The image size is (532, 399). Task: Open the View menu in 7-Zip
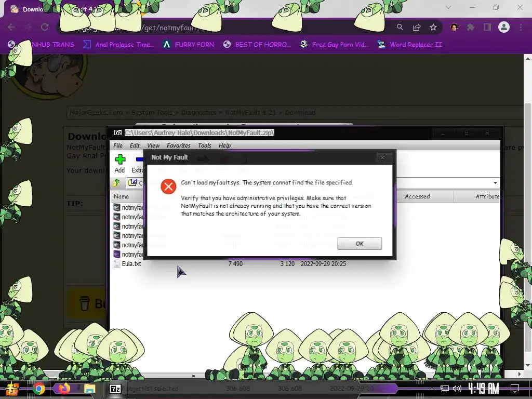pos(153,145)
